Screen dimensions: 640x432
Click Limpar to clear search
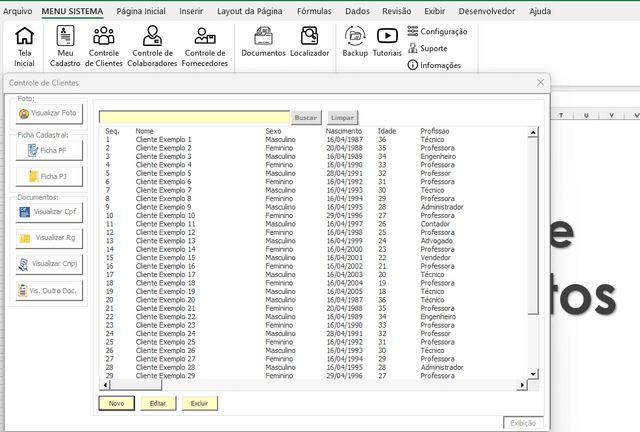point(342,118)
